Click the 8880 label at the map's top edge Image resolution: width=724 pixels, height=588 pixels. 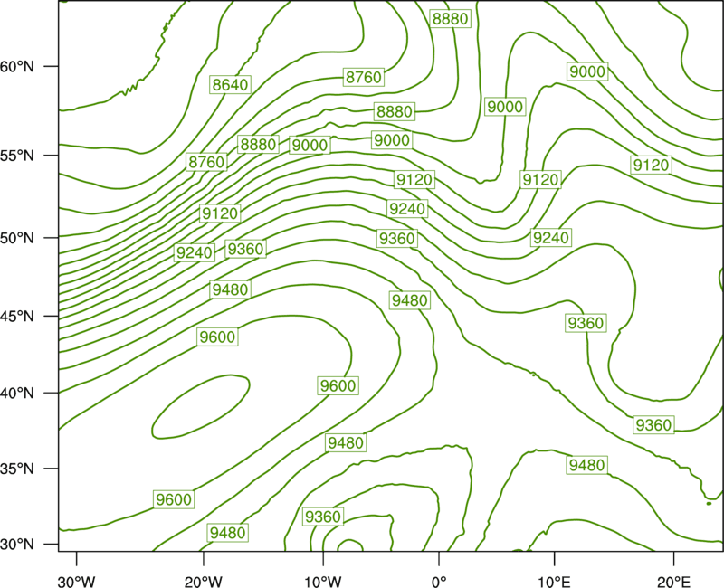click(x=450, y=18)
